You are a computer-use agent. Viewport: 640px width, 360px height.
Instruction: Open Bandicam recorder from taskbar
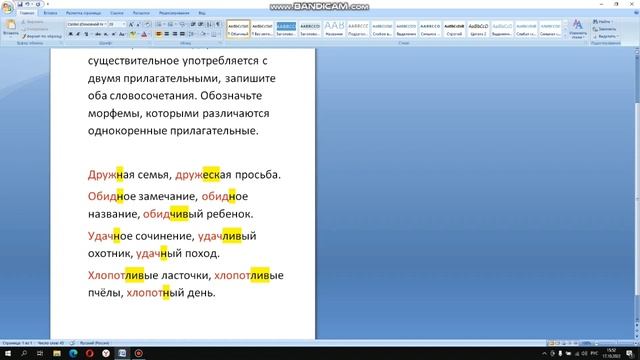[x=139, y=353]
